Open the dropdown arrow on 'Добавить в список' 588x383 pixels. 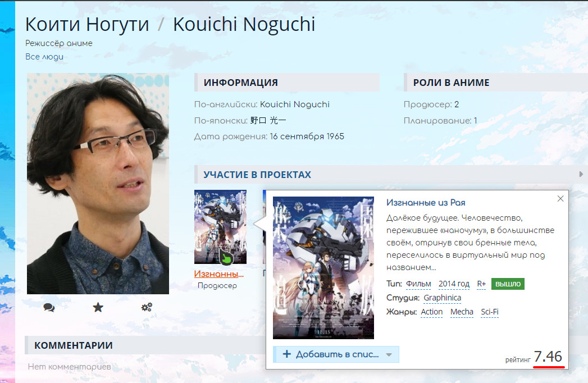coord(389,354)
